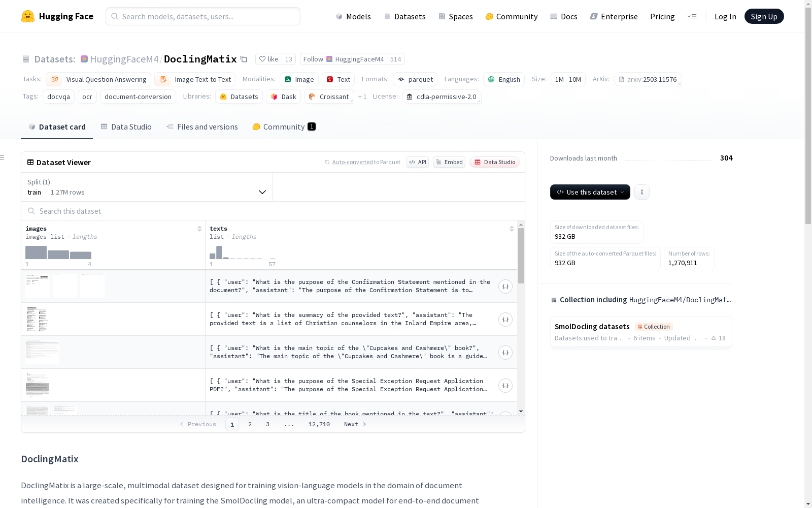Open the Confirmation Statement row first thumbnail

tap(38, 286)
